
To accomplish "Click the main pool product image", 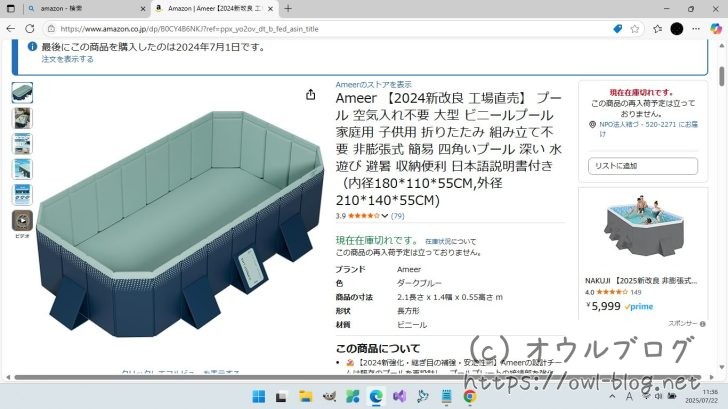I will click(180, 224).
